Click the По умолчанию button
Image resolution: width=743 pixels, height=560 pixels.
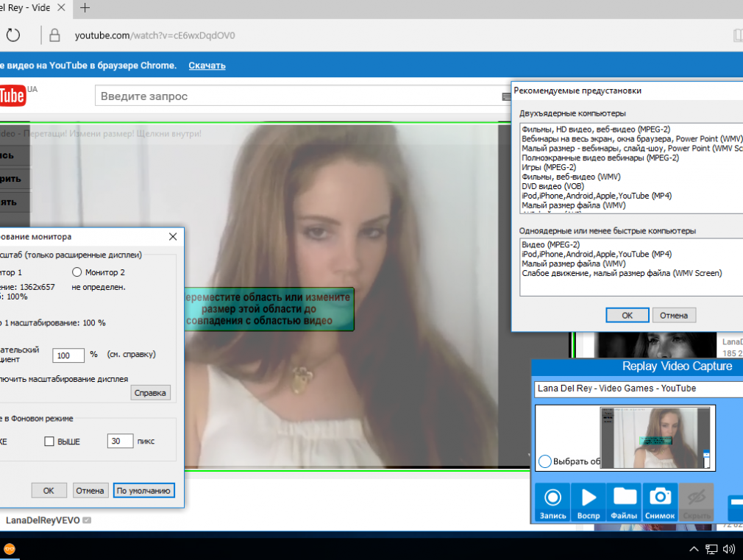coord(143,490)
